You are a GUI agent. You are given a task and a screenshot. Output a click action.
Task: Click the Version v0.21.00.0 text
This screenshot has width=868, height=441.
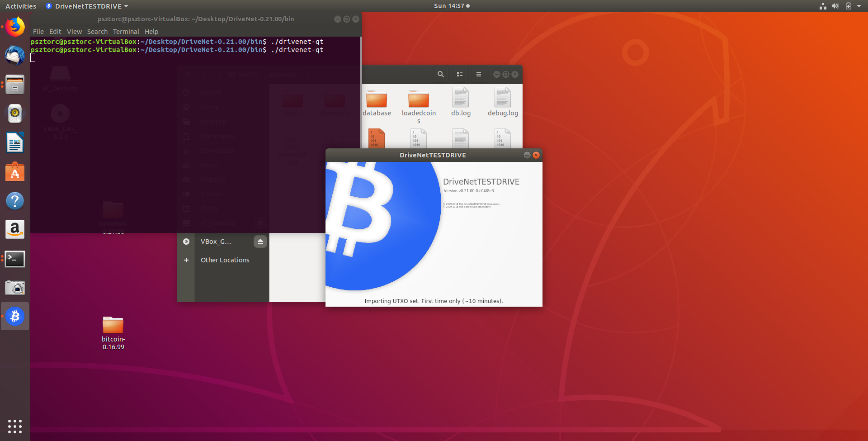pos(469,191)
